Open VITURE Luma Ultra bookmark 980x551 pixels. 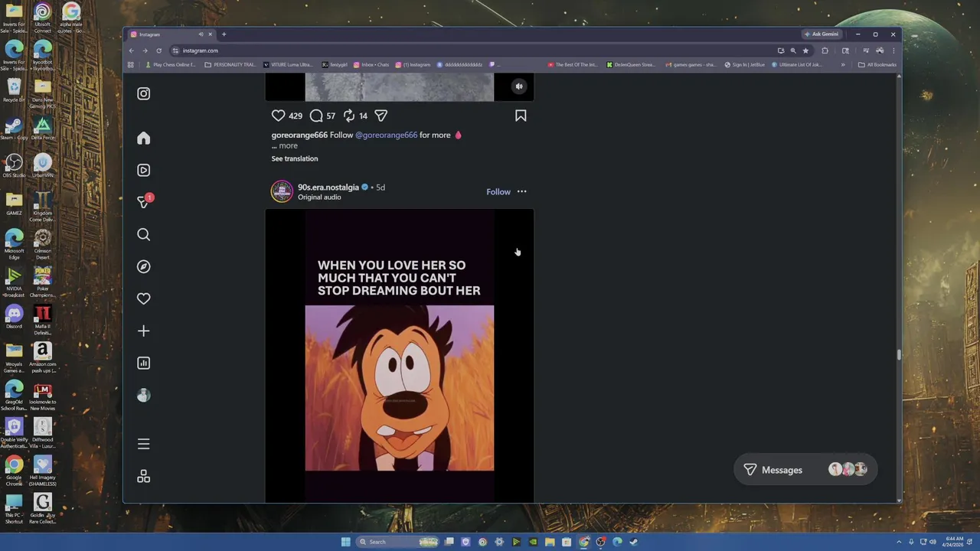(x=288, y=65)
